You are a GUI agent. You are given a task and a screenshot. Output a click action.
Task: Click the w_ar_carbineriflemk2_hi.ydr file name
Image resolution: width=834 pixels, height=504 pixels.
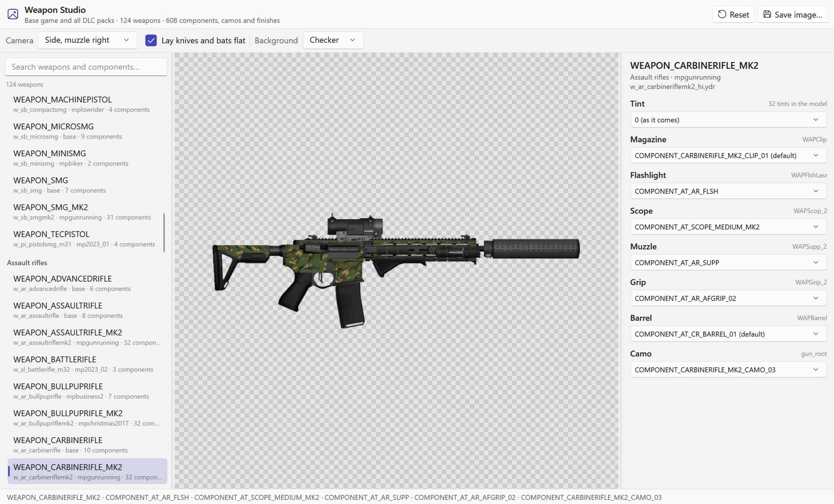point(672,87)
